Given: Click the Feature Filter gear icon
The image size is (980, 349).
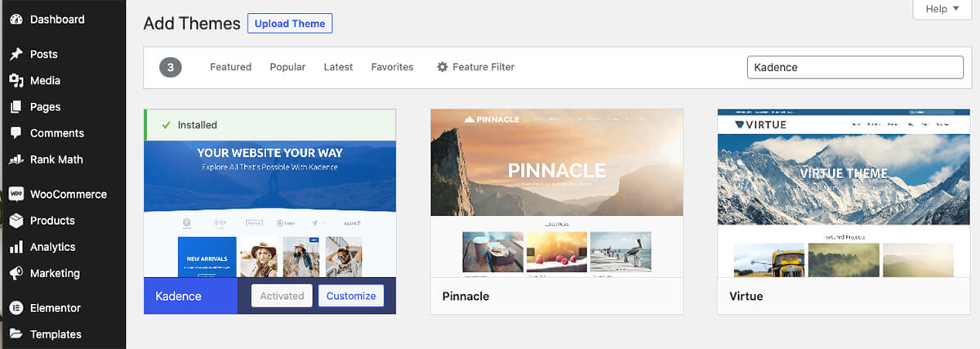Looking at the screenshot, I should [443, 67].
